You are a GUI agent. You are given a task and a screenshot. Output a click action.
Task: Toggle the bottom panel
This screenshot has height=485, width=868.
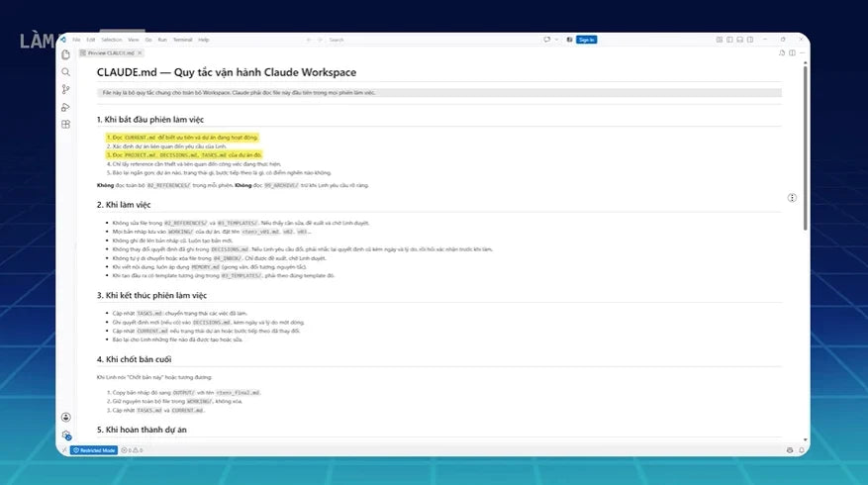tap(739, 40)
